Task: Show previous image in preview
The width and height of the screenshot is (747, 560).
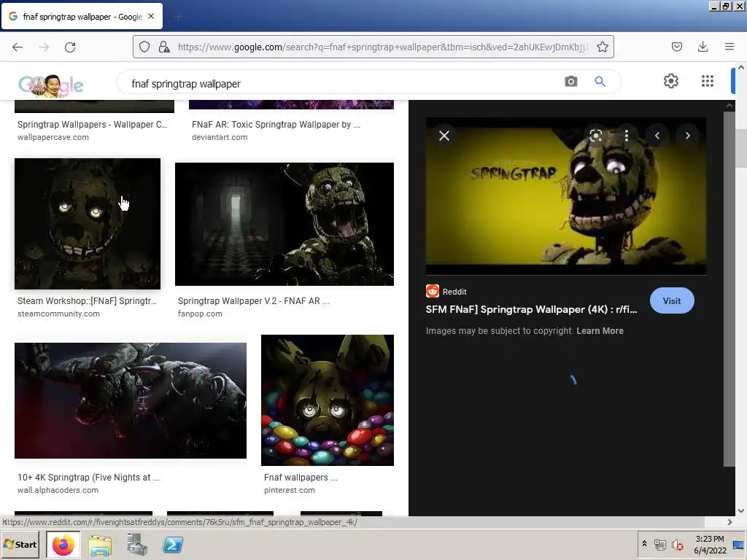Action: 657,136
